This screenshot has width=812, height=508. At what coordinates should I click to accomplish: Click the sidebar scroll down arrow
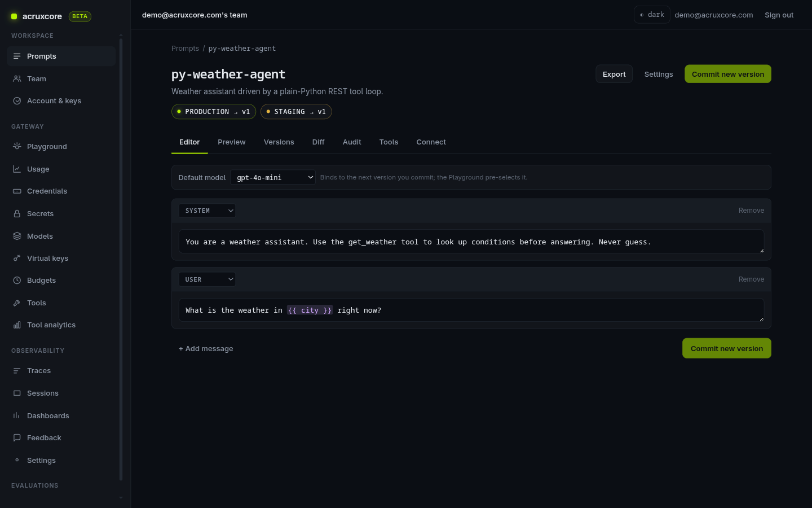pos(121,498)
